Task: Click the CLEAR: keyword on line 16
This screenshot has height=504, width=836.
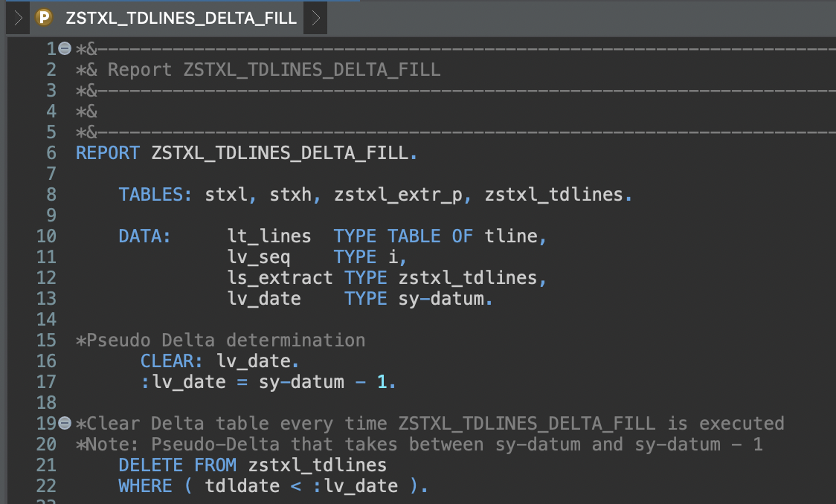Action: point(172,361)
